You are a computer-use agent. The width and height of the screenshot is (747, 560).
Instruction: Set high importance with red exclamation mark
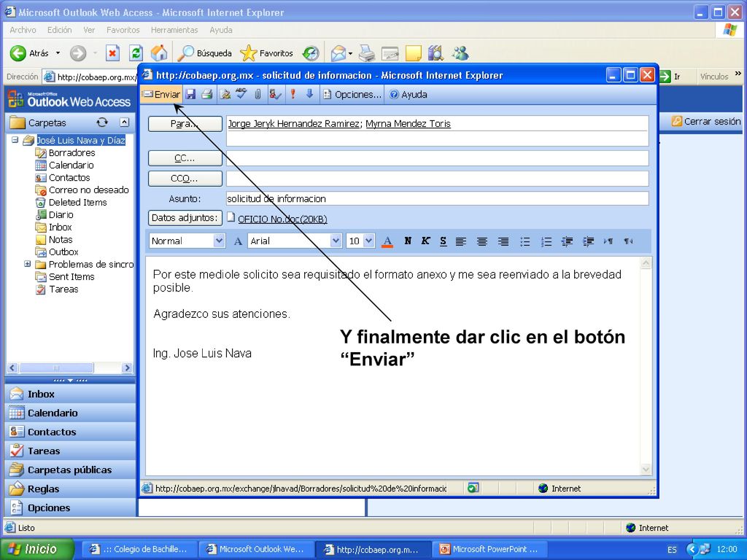pos(293,94)
